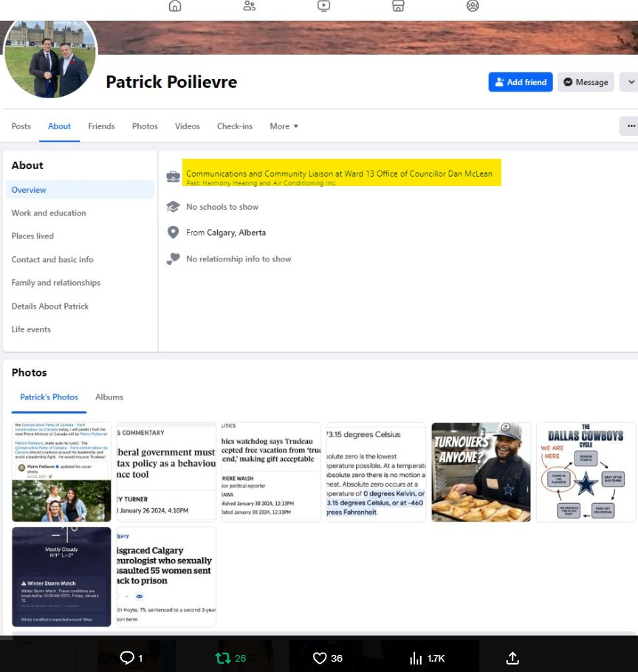This screenshot has width=638, height=672.
Task: Open the Groups icon in top navigation
Action: click(x=473, y=6)
